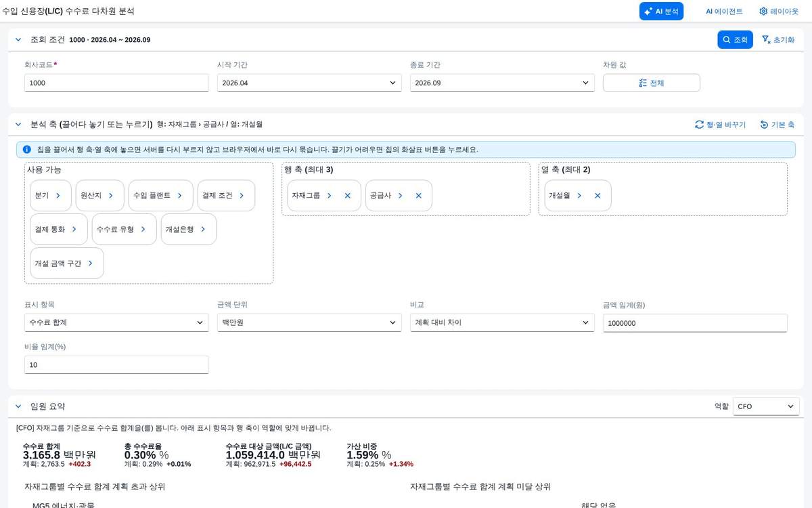Open the 종료 기간 dropdown
This screenshot has width=812, height=508.
(502, 83)
